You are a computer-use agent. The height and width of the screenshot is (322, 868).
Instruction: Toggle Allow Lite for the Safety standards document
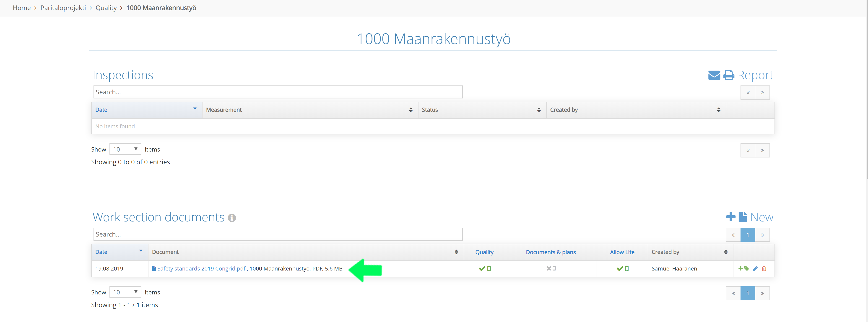(622, 268)
